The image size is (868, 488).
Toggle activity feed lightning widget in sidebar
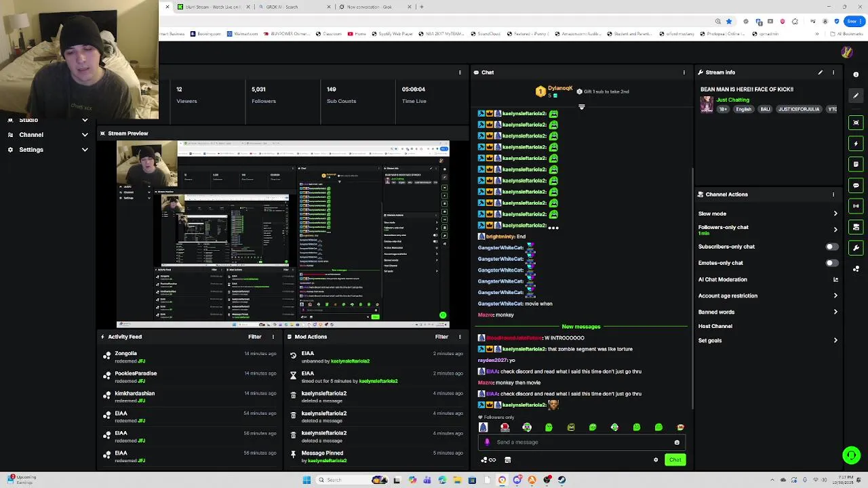[856, 144]
